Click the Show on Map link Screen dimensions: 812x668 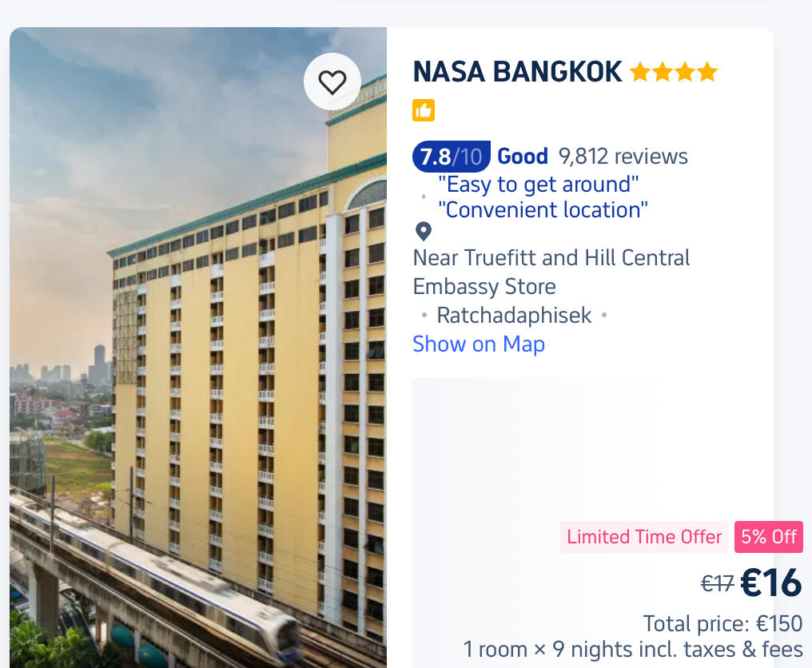[x=478, y=344]
